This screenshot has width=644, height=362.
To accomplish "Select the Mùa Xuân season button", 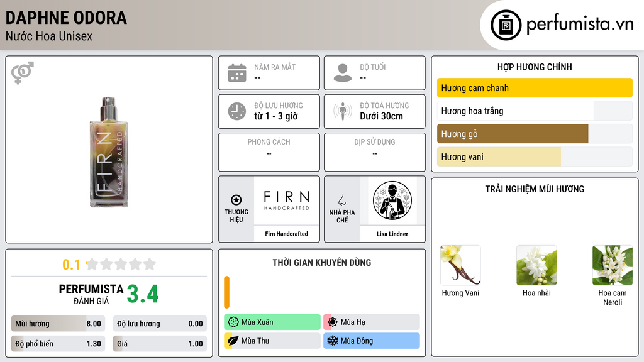I will 272,322.
